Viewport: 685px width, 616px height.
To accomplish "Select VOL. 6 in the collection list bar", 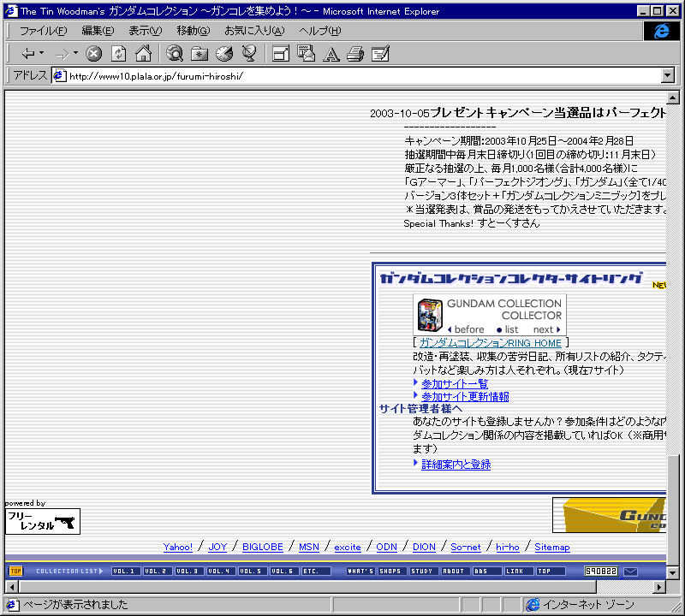I will click(284, 571).
